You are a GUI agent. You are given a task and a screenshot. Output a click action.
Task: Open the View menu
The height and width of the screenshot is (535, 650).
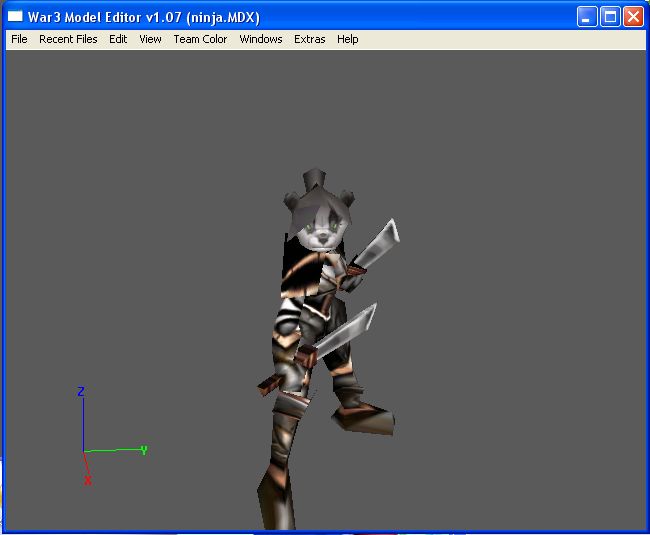click(x=150, y=39)
